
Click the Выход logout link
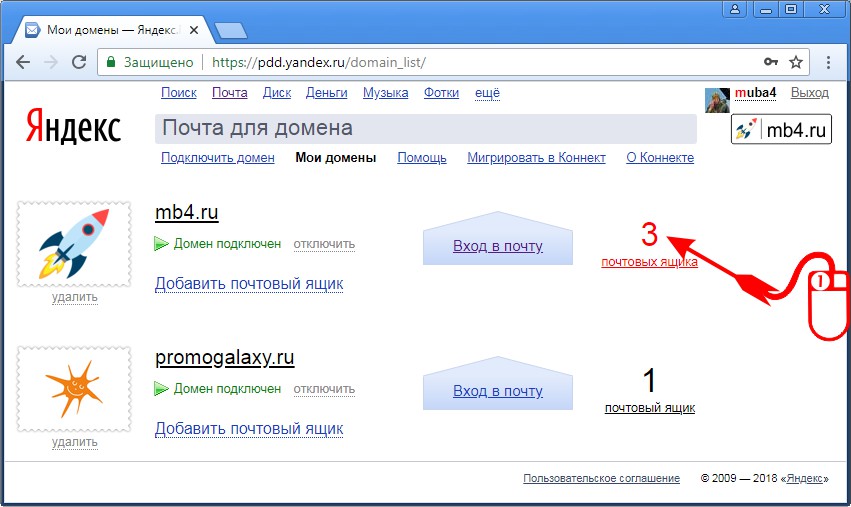(810, 93)
